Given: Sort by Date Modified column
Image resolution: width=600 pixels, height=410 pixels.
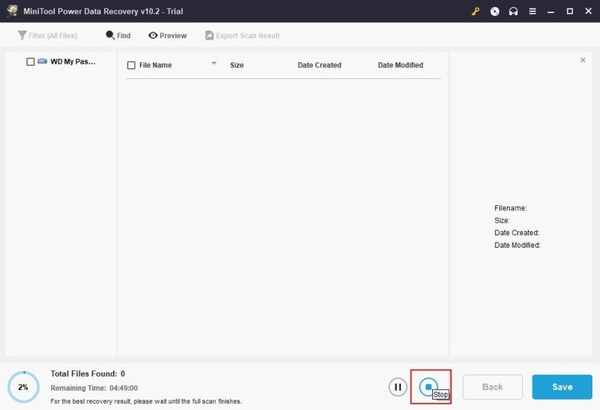Looking at the screenshot, I should coord(400,65).
